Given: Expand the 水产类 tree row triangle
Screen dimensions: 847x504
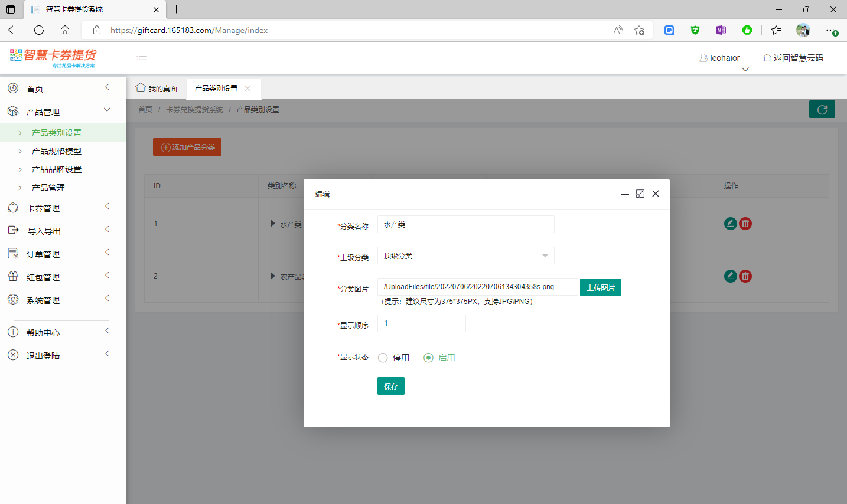Looking at the screenshot, I should click(273, 224).
